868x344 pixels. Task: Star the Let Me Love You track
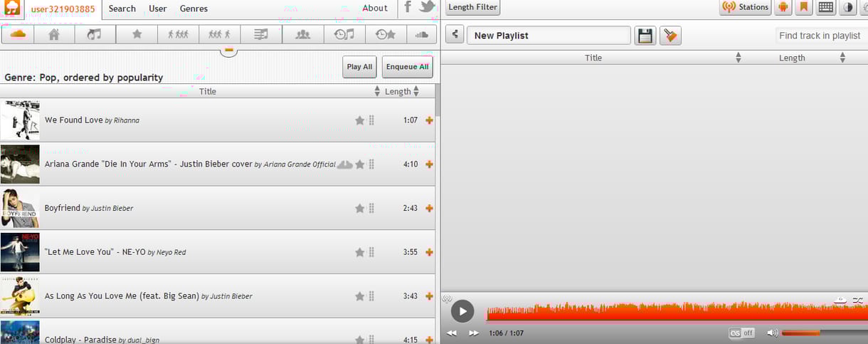click(x=359, y=252)
